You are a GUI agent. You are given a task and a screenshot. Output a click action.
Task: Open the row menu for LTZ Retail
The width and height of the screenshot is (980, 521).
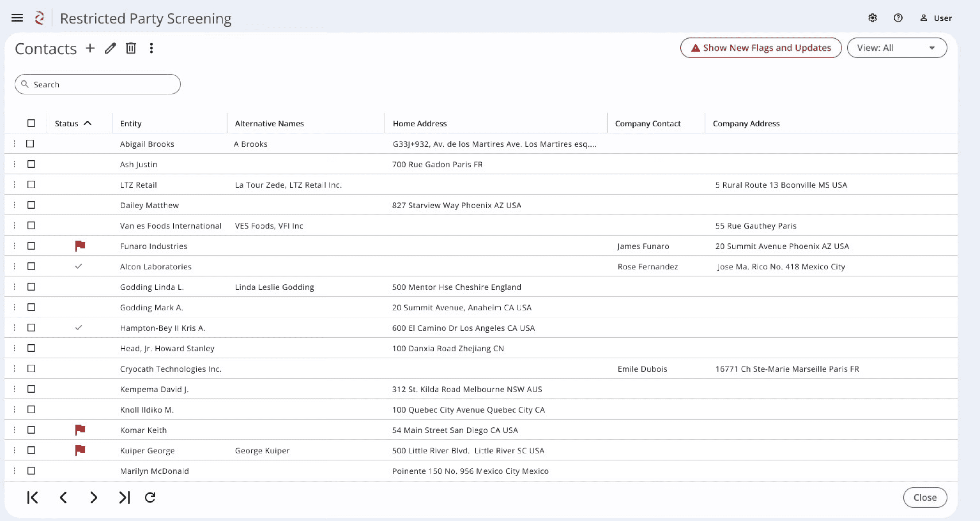point(14,185)
